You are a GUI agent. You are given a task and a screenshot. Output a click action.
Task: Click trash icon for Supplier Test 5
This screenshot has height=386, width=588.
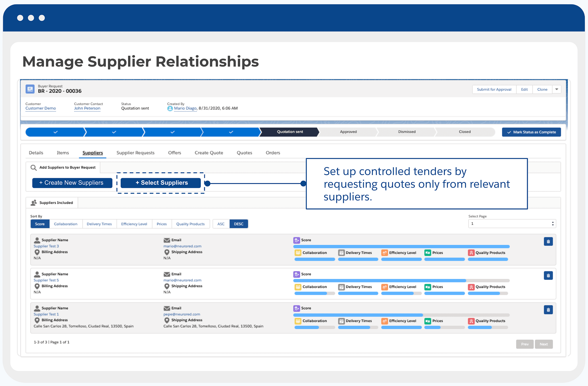pyautogui.click(x=548, y=276)
